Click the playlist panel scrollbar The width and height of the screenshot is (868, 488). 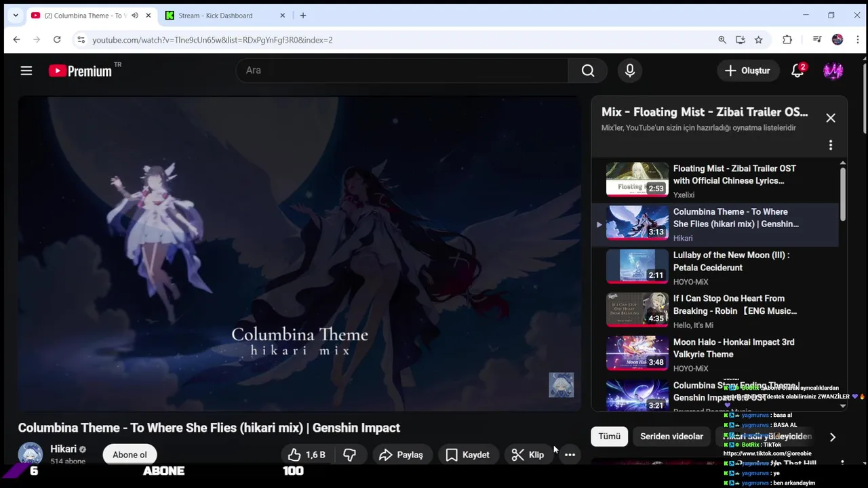843,194
